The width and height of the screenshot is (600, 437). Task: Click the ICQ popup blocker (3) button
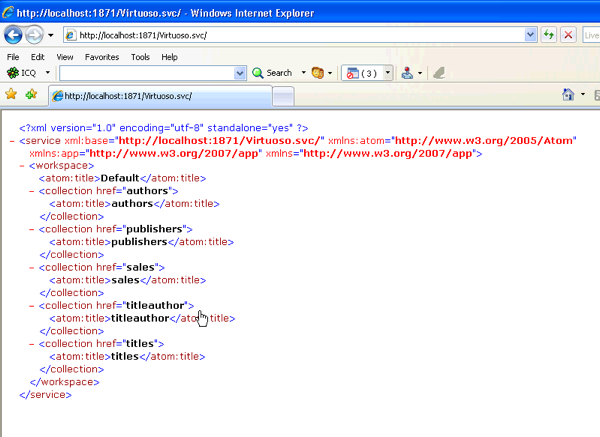click(362, 73)
